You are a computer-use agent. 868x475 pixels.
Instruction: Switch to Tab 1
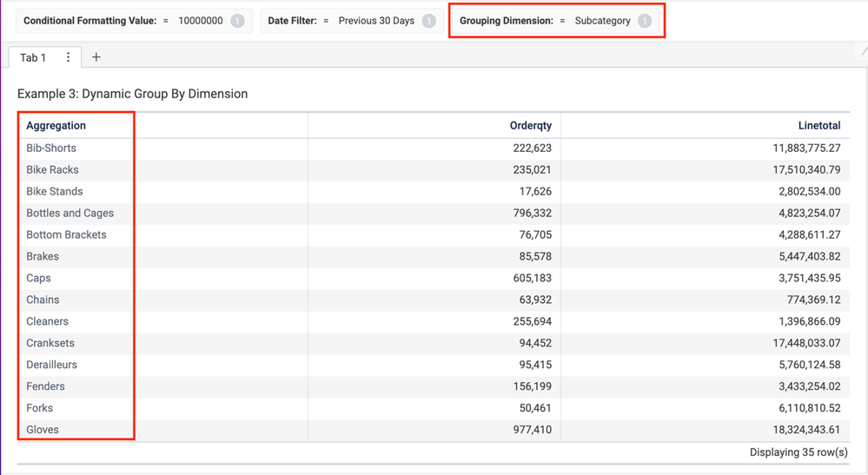point(33,57)
